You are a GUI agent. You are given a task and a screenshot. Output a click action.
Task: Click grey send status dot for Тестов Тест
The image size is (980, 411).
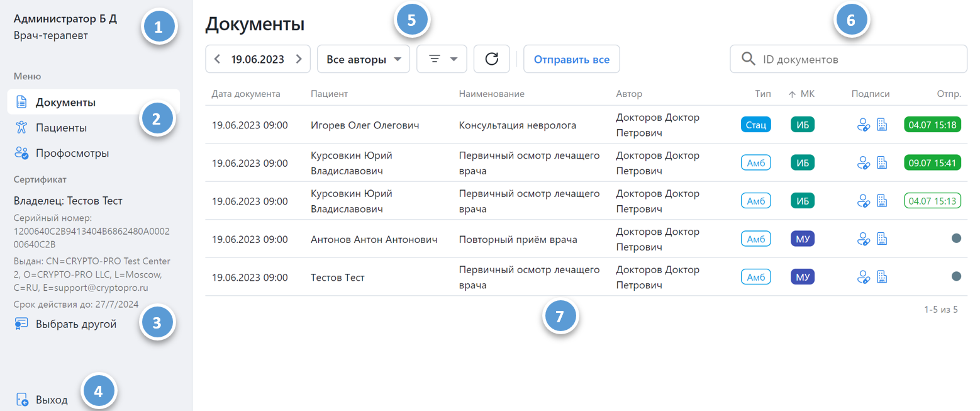coord(956,276)
